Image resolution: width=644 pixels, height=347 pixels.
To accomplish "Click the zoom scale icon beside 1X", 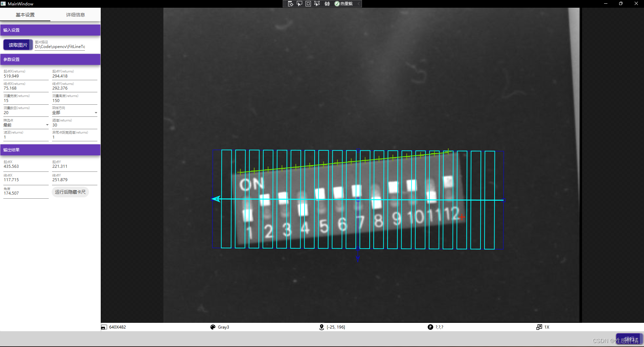I will 539,327.
